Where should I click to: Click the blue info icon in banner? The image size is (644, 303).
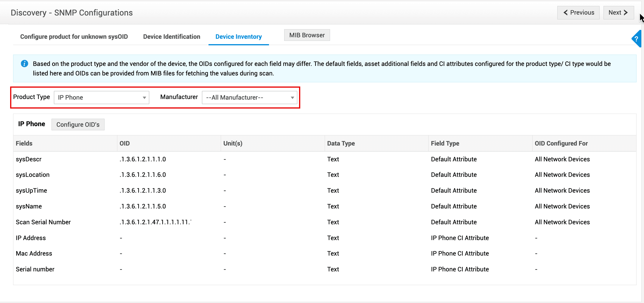24,64
